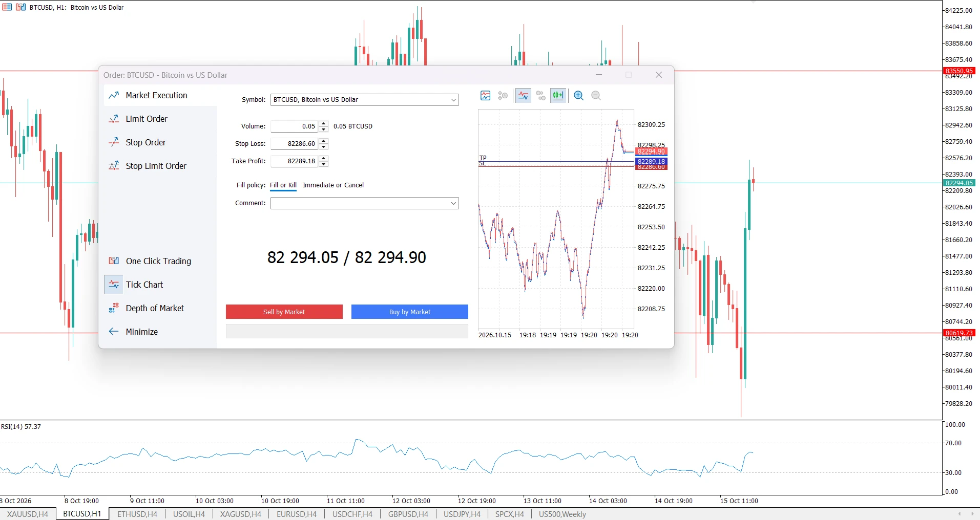Screen dimensions: 980x520
Task: Click the Stop Order icon
Action: tap(114, 142)
